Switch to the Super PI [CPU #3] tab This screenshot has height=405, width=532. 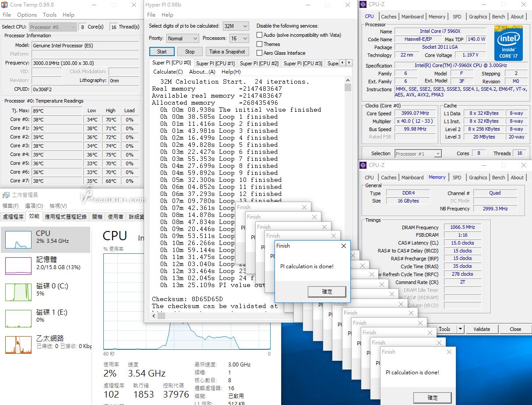coord(303,64)
